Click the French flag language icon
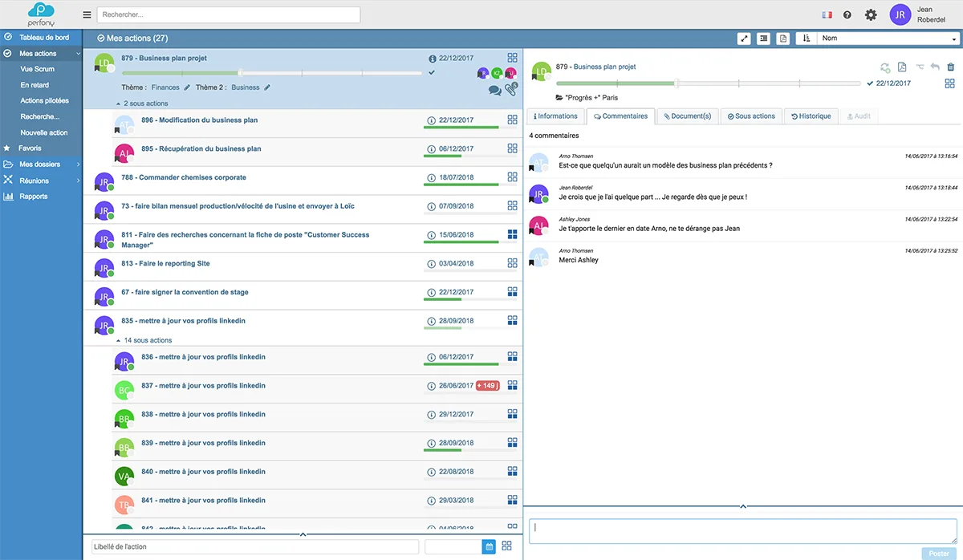The height and width of the screenshot is (560, 963). tap(827, 14)
